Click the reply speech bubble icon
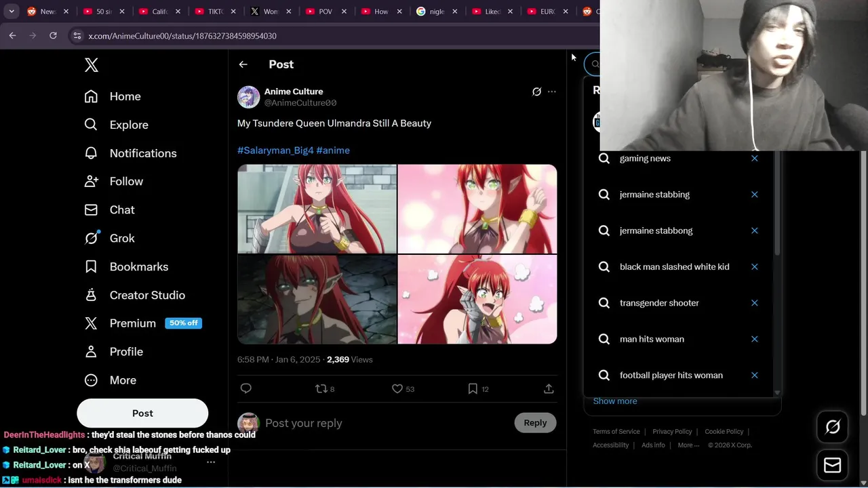Viewport: 868px width, 488px height. click(x=246, y=388)
